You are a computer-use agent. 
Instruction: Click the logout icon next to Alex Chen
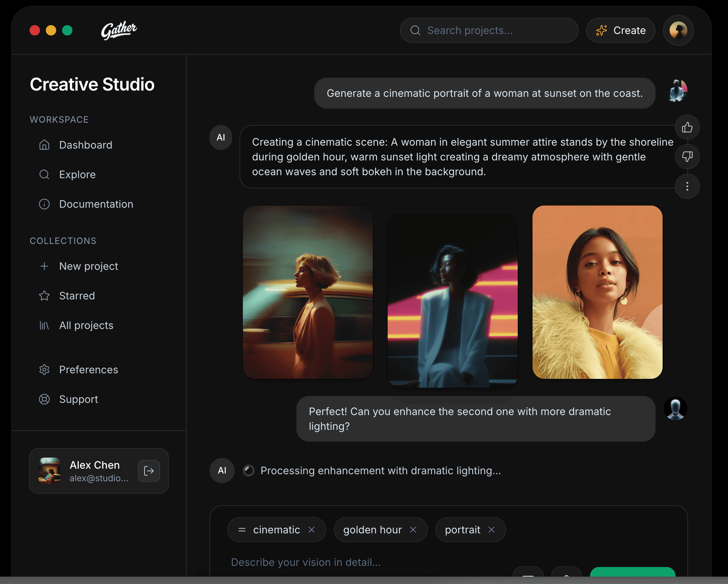149,471
